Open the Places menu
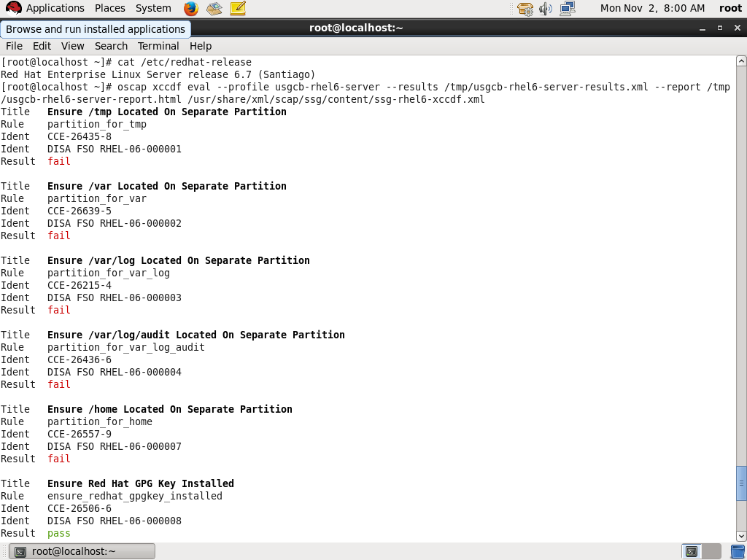The width and height of the screenshot is (747, 560). click(109, 8)
